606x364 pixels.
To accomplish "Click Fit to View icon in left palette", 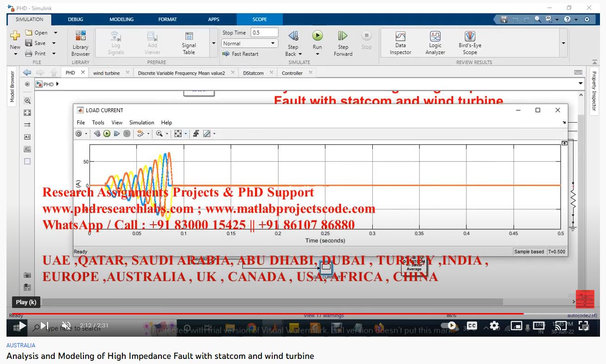I will (27, 113).
